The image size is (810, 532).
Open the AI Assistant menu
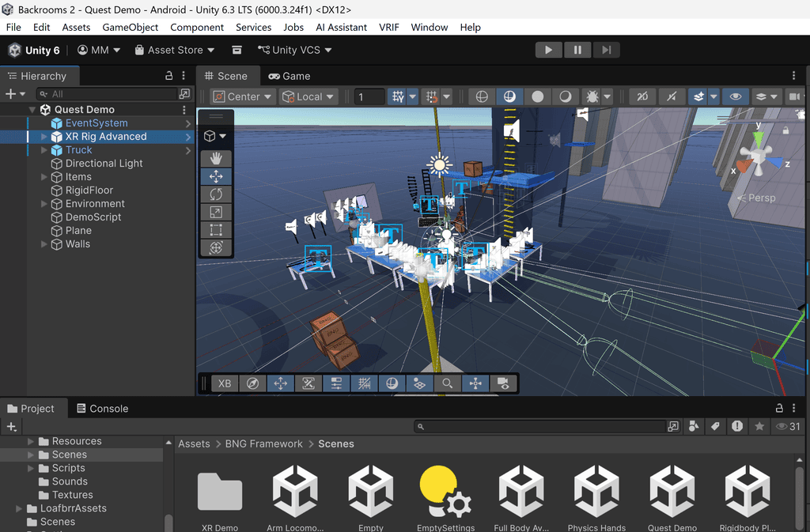(x=342, y=27)
